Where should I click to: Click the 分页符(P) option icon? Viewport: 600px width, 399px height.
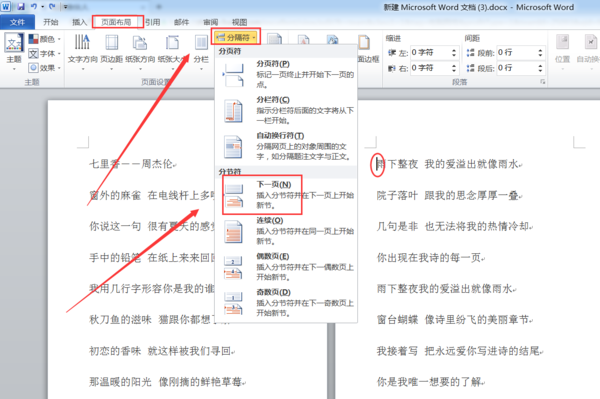[x=234, y=75]
